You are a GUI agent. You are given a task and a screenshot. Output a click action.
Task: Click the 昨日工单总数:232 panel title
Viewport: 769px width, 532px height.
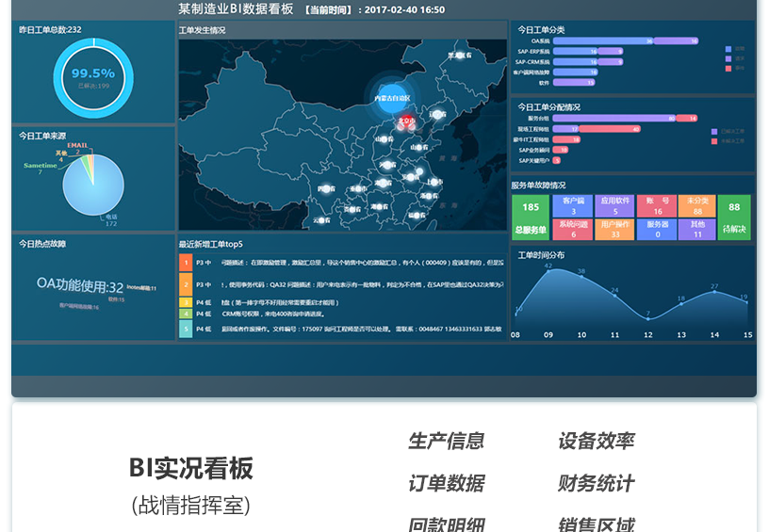pyautogui.click(x=50, y=30)
